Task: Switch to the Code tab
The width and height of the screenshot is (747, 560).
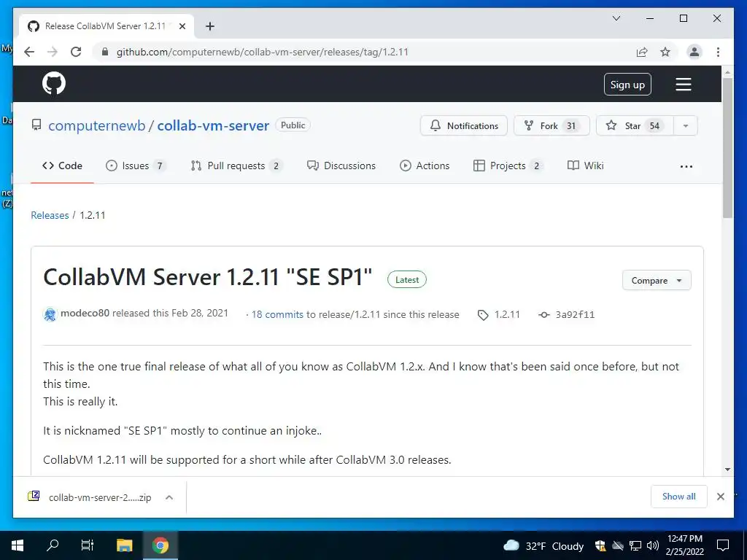Action: 62,166
